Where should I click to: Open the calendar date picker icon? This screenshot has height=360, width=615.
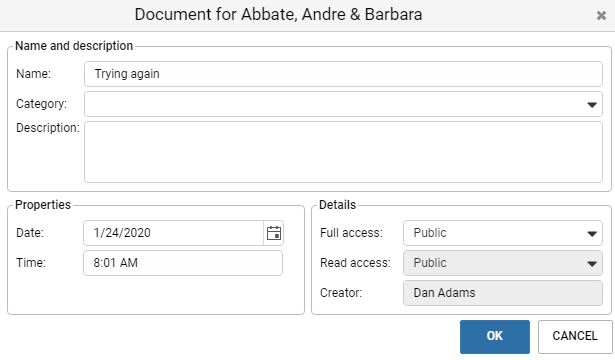[274, 233]
